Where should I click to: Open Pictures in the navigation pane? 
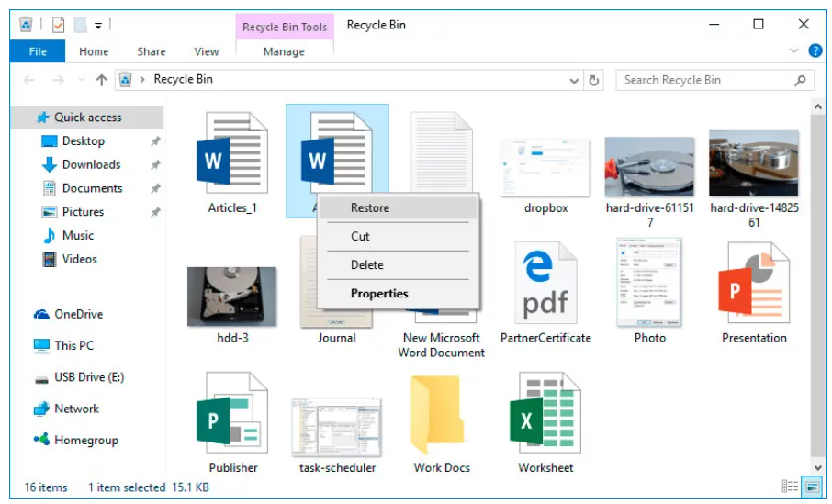[x=83, y=212]
